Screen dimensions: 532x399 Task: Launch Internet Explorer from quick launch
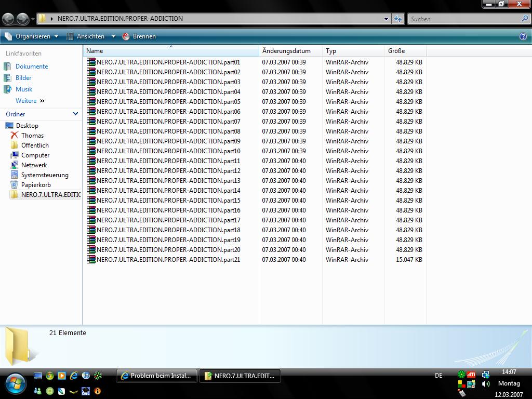74,376
